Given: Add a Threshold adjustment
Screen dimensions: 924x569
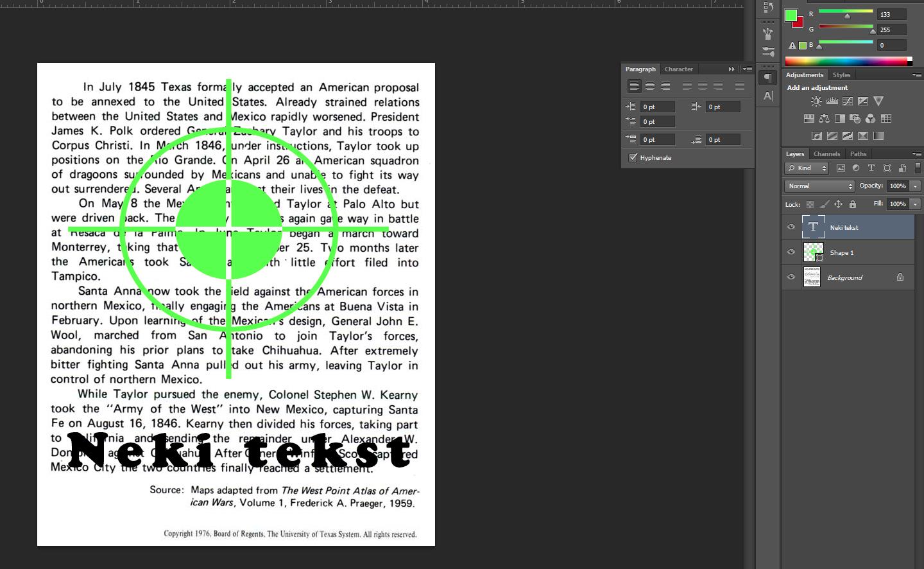Looking at the screenshot, I should (x=848, y=136).
